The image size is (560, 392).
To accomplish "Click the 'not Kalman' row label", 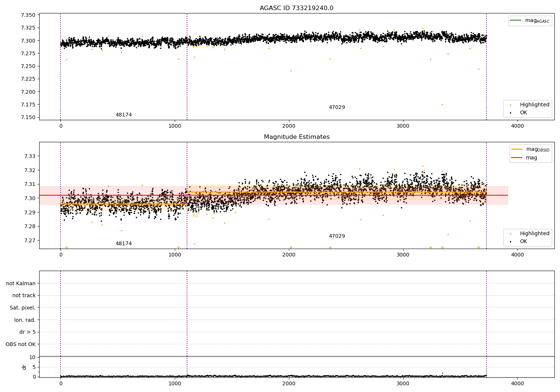I will 21,283.
